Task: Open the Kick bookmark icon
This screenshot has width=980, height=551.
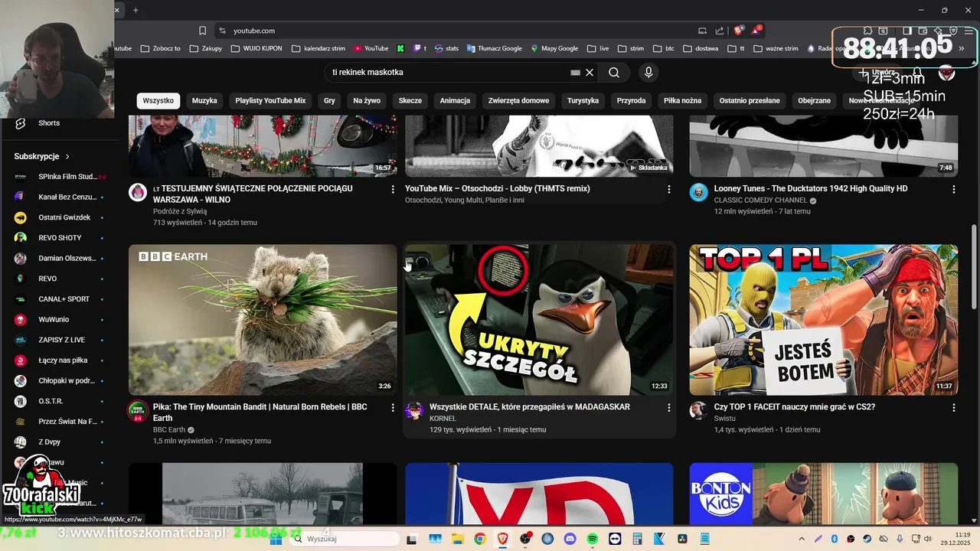Action: tap(400, 48)
